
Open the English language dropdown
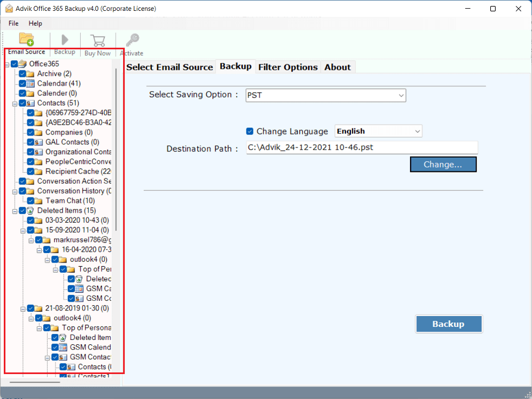pyautogui.click(x=379, y=131)
